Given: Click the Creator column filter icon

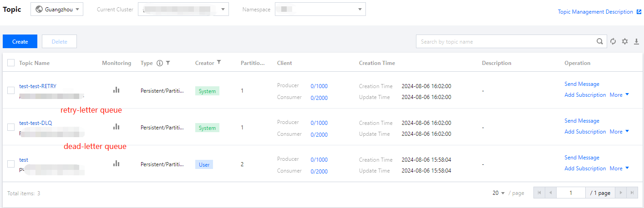Looking at the screenshot, I should [219, 63].
